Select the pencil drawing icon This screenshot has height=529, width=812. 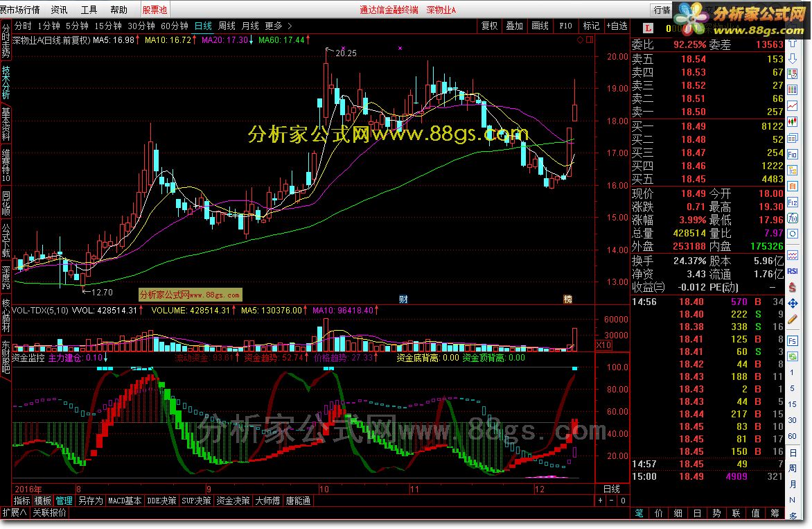click(793, 320)
